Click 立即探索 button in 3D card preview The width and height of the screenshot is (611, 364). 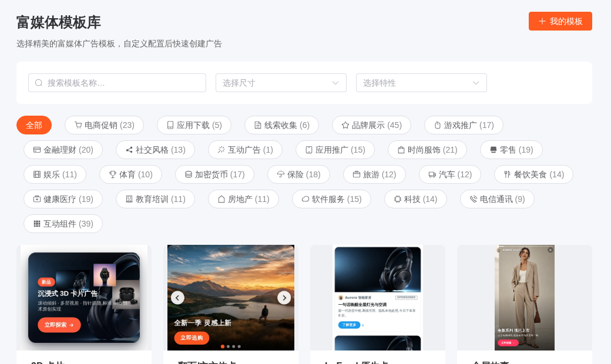click(x=59, y=325)
